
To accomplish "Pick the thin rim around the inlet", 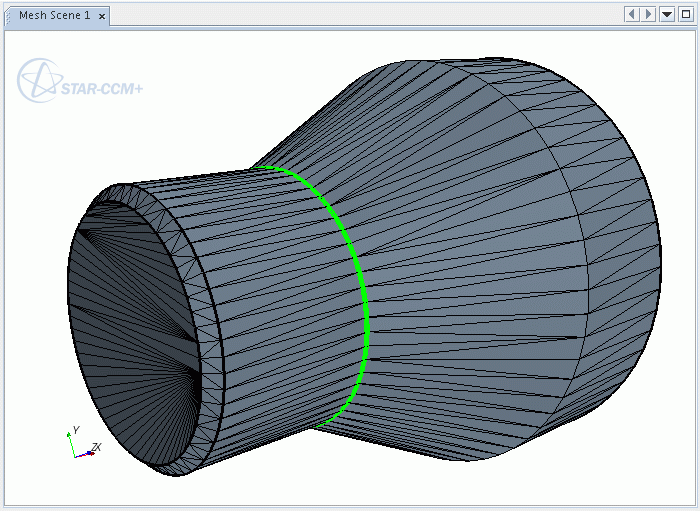I will pos(195,330).
